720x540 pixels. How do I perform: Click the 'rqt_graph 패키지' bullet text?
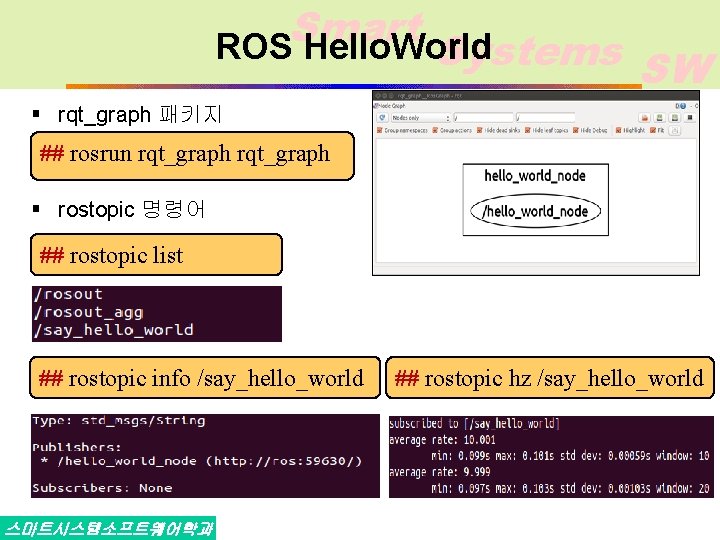[140, 114]
